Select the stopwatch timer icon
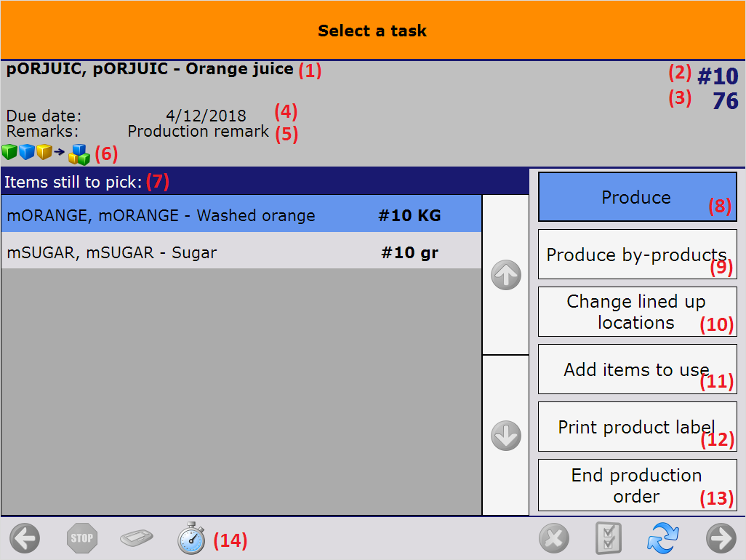The width and height of the screenshot is (746, 560). (x=190, y=538)
